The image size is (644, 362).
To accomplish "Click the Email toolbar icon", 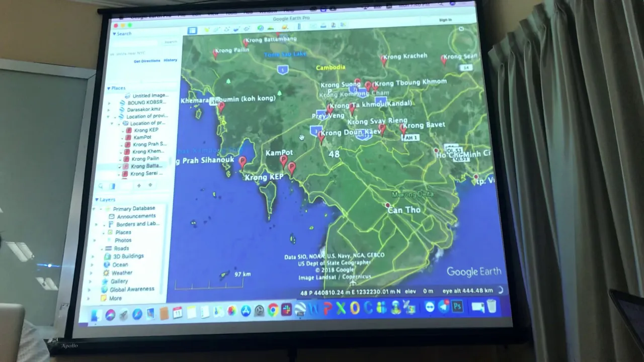I will [x=313, y=26].
